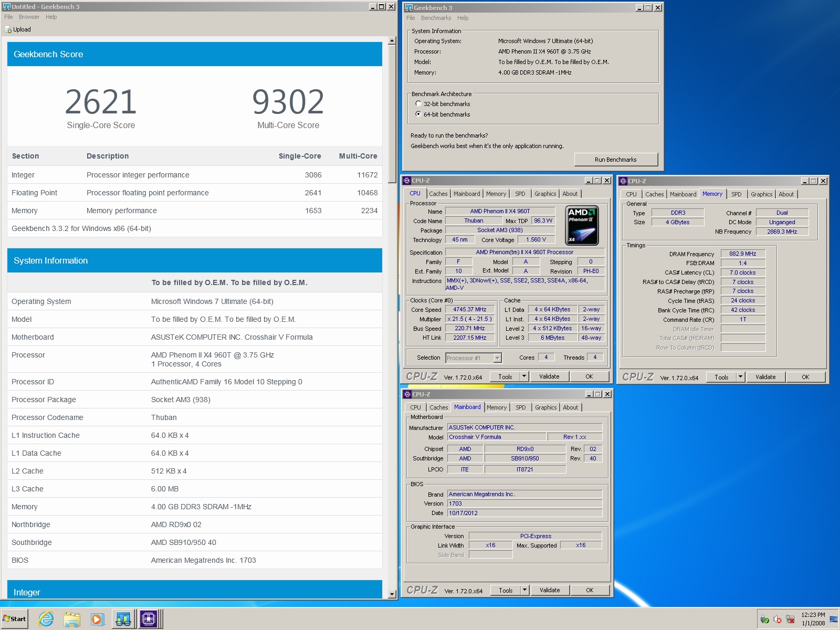
Task: Click OK in CPU-Z Memory window
Action: click(x=805, y=377)
